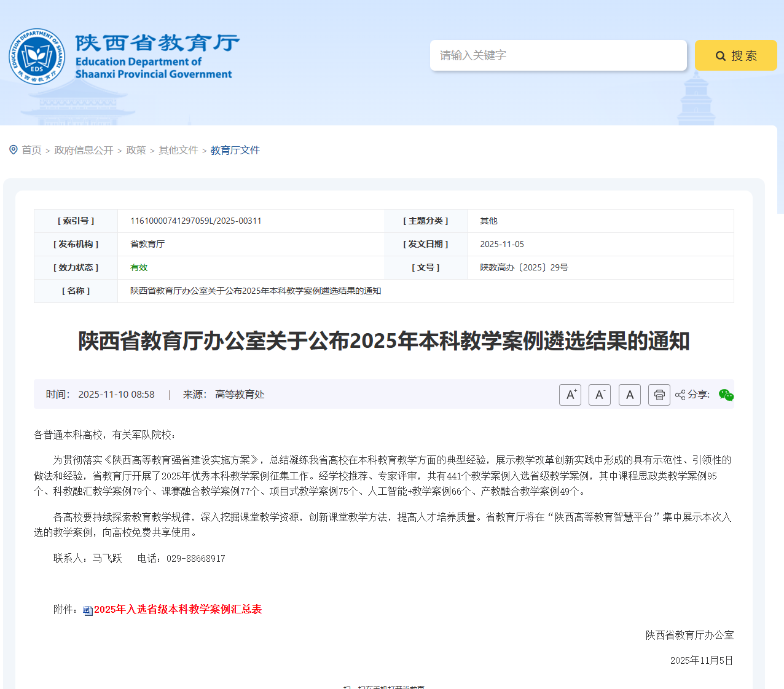
Task: Share the article via the WeChat icon
Action: click(x=726, y=395)
